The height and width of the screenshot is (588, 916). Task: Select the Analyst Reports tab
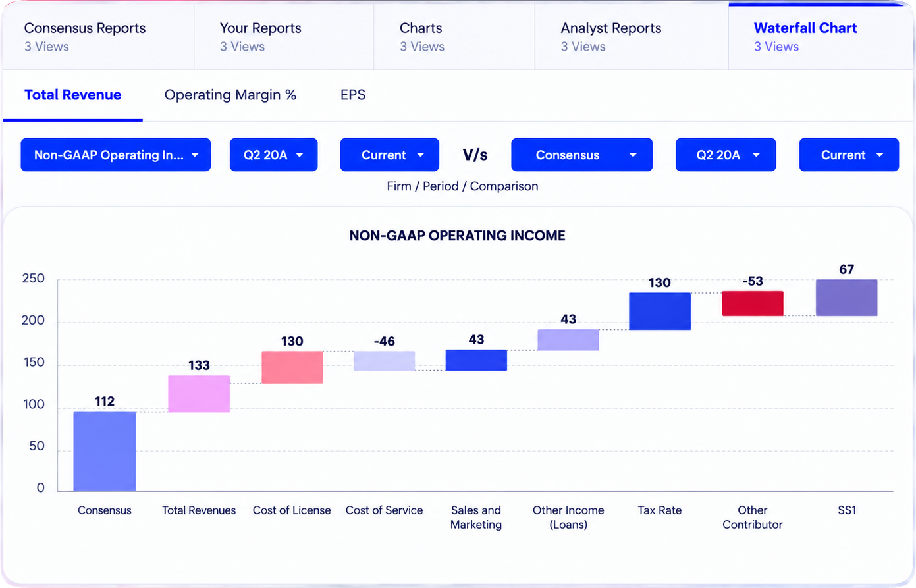632,37
